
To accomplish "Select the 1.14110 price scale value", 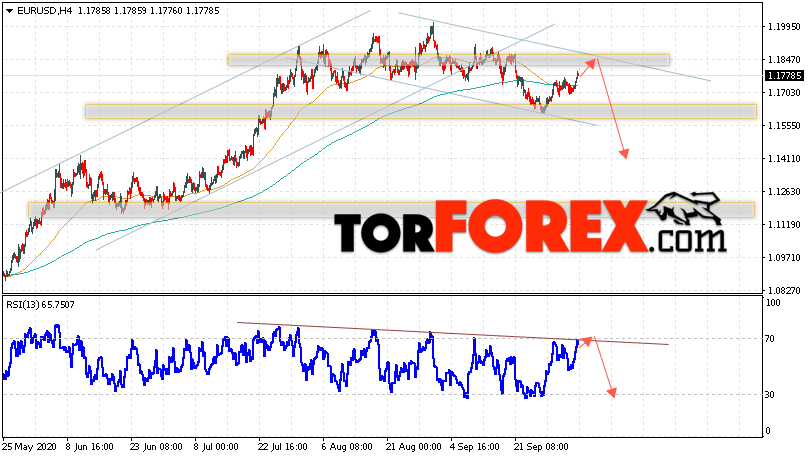I will tap(784, 159).
